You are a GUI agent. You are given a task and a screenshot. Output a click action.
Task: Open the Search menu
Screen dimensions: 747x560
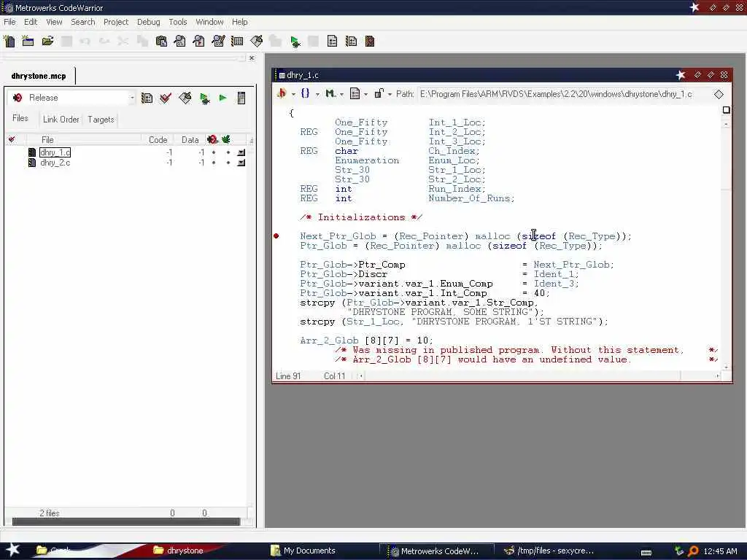tap(83, 22)
